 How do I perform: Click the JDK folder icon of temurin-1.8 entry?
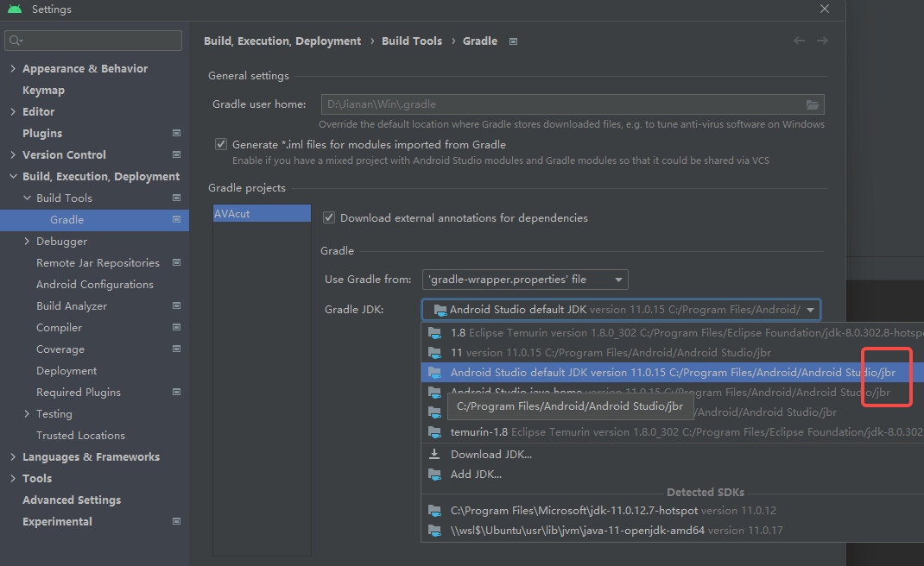[x=434, y=431]
